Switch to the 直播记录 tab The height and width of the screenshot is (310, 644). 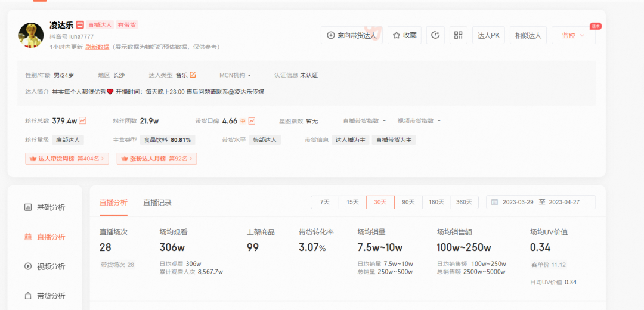(157, 203)
